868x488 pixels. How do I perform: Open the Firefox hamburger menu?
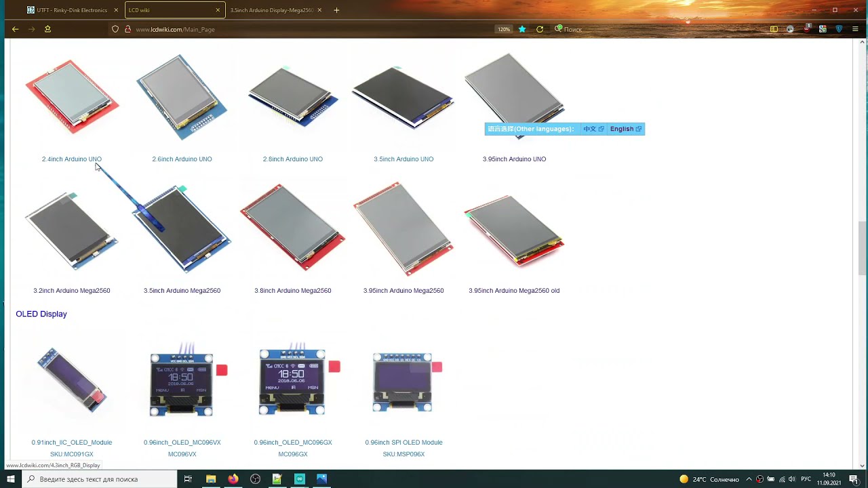pyautogui.click(x=856, y=29)
